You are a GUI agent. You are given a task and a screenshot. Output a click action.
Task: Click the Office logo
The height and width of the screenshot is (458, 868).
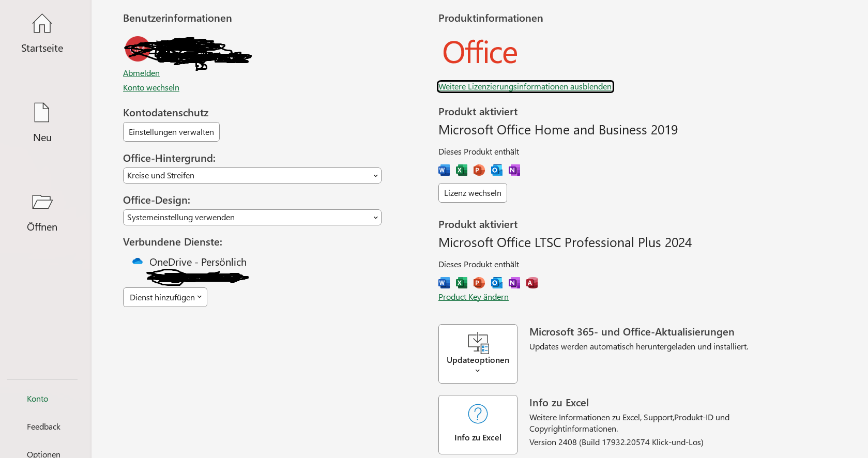coord(480,53)
